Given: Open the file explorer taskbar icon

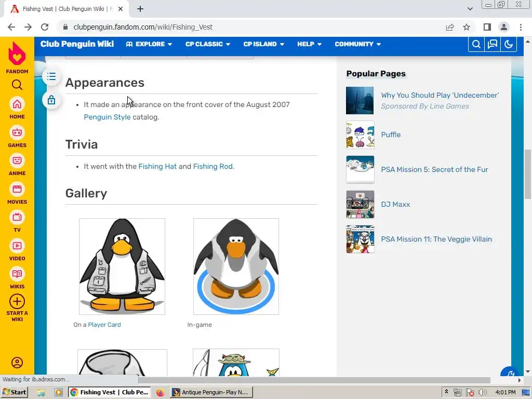Looking at the screenshot, I should [x=41, y=393].
